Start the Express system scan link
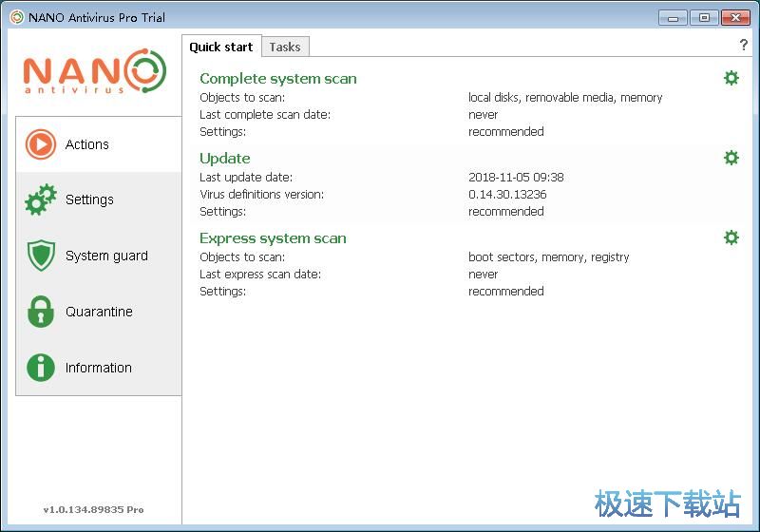 tap(273, 238)
